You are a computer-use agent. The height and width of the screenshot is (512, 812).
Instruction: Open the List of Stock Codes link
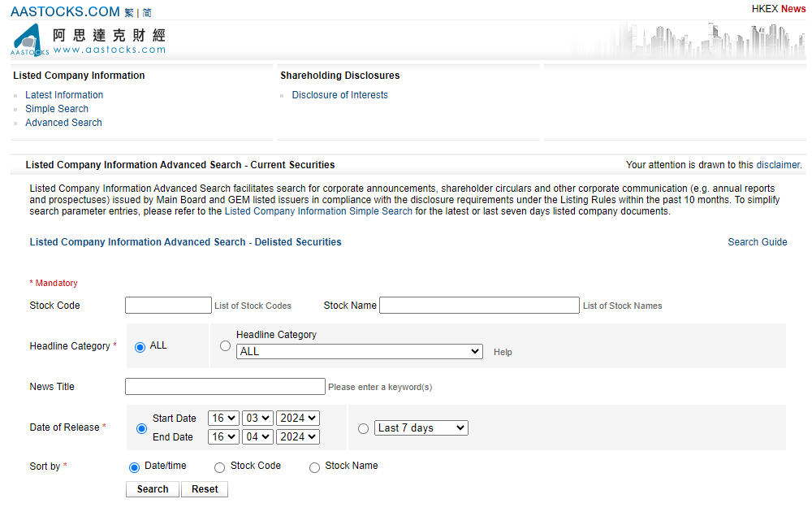(253, 306)
